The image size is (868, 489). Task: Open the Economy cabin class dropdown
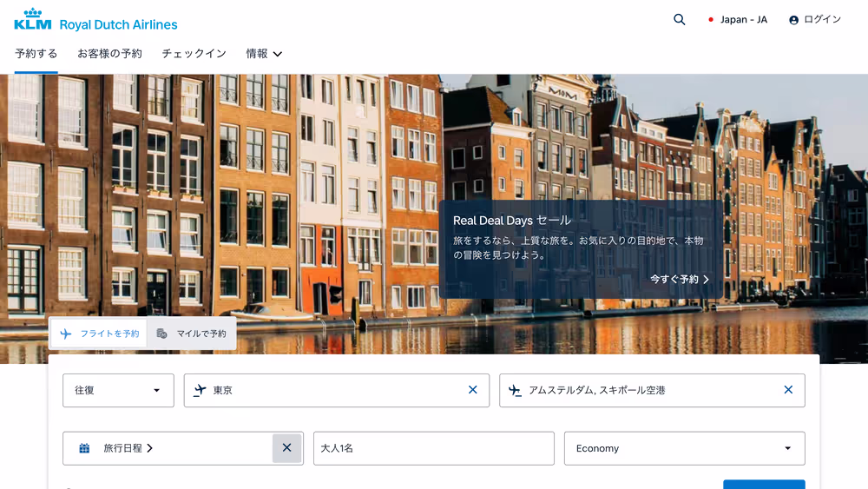pos(684,448)
